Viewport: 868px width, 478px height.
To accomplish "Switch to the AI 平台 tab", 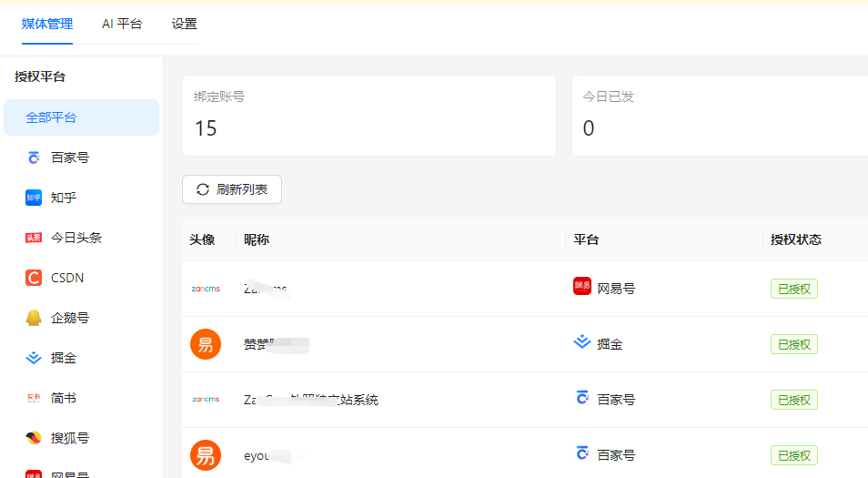I will (x=122, y=24).
